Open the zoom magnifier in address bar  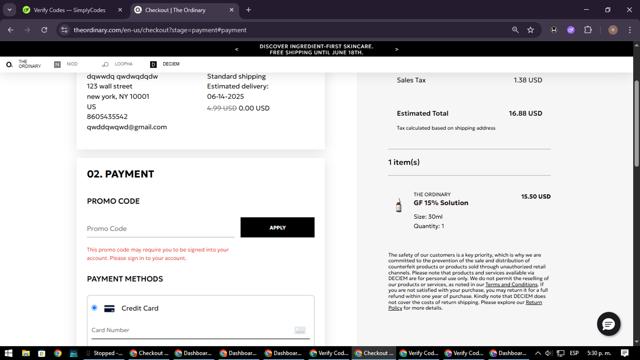(515, 30)
